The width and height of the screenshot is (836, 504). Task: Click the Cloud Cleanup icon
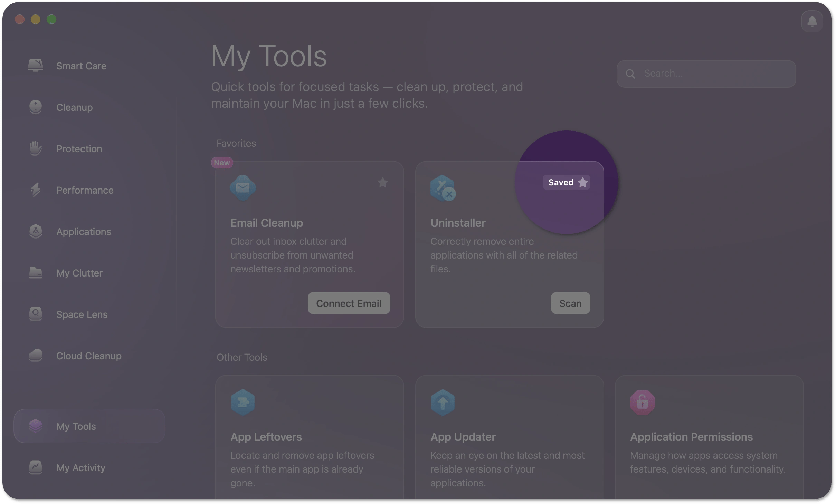(36, 356)
